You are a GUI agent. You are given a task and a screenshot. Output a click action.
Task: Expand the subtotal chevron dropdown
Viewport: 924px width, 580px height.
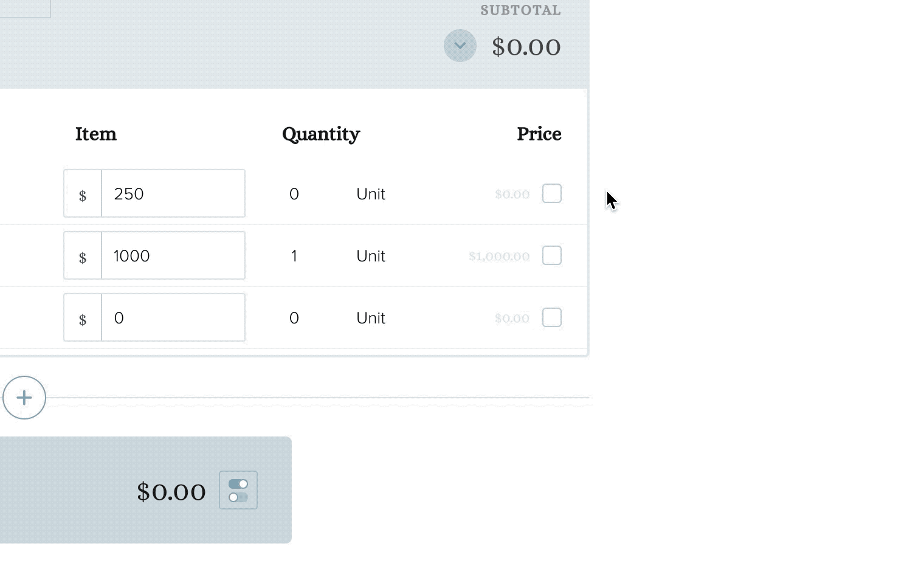[460, 46]
